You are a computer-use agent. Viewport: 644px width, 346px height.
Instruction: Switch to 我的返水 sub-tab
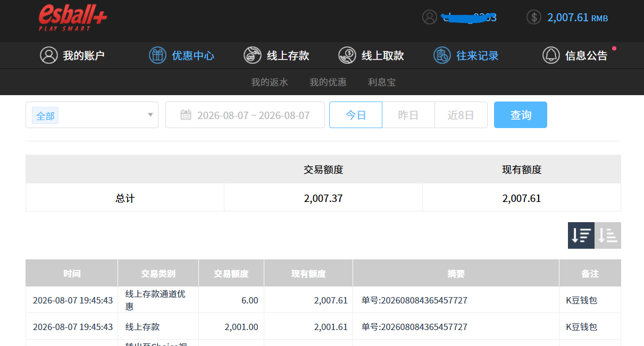(270, 82)
